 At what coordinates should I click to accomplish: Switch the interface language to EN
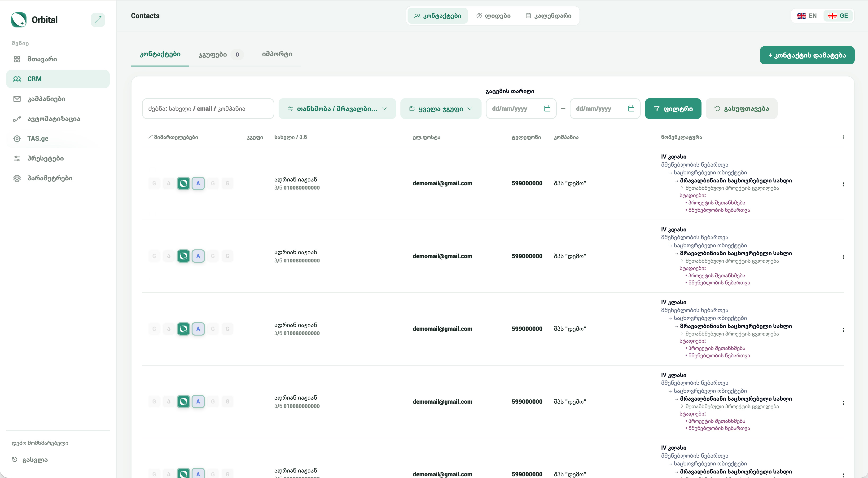(x=807, y=16)
